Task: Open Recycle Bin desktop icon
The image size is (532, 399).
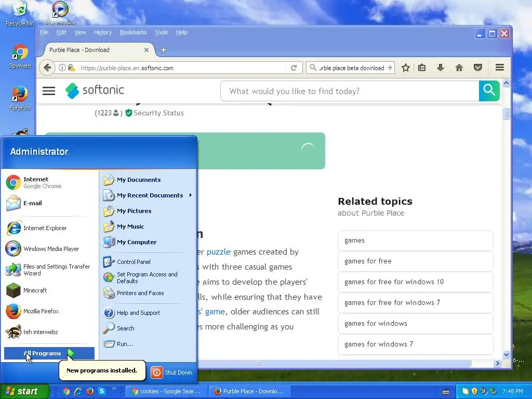Action: coord(20,14)
